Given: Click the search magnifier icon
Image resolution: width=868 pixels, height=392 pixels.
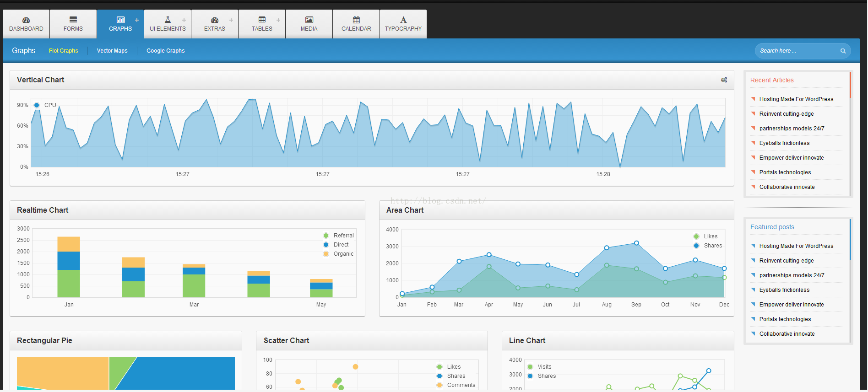Looking at the screenshot, I should point(843,51).
